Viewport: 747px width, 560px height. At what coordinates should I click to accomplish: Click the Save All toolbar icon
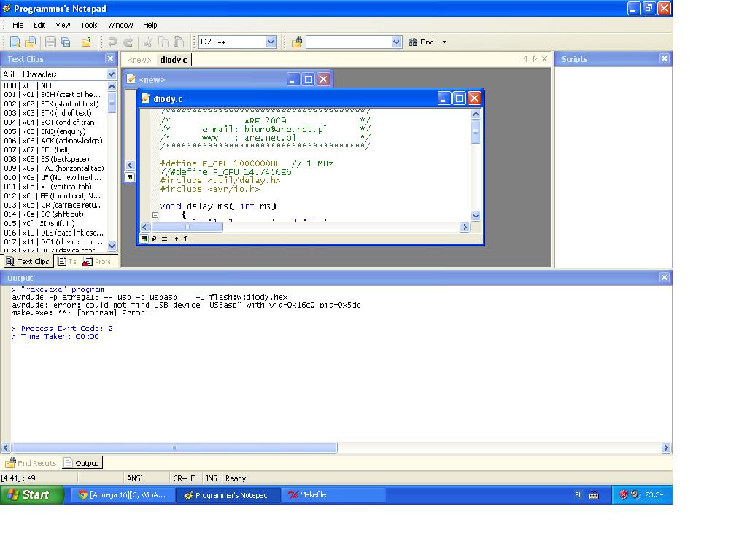(x=66, y=42)
